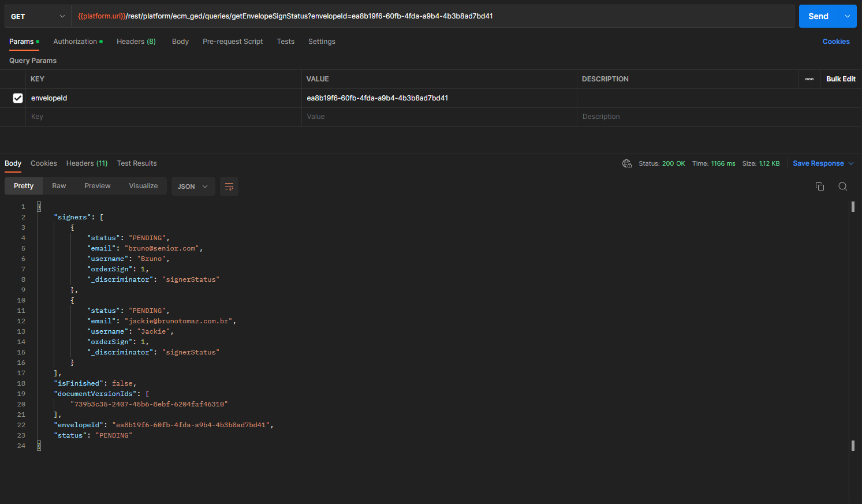This screenshot has width=862, height=504.
Task: Open the Cookies link near Send
Action: pyautogui.click(x=836, y=42)
